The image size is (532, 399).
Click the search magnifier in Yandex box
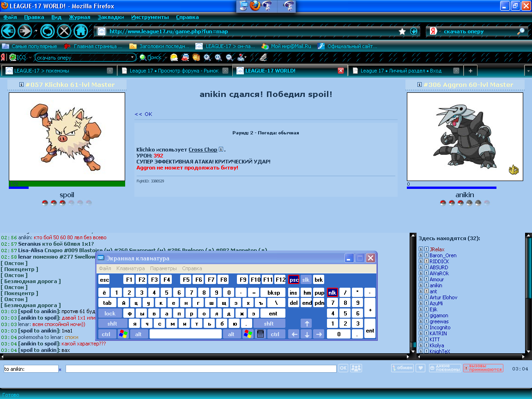coord(520,31)
